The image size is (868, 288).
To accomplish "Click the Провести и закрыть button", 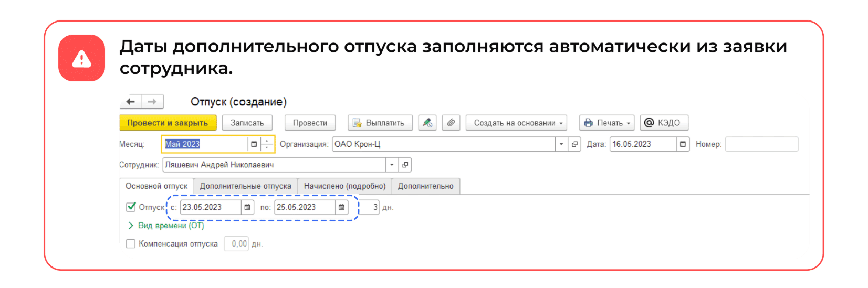I will click(168, 123).
